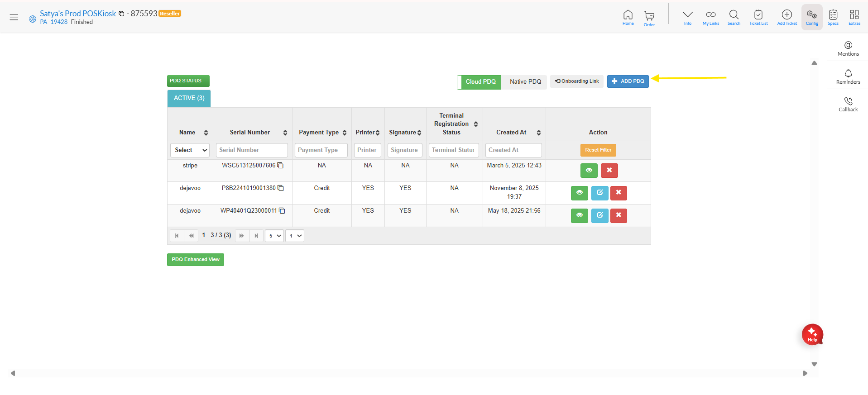The height and width of the screenshot is (395, 868).
Task: Switch to Native PDQ toggle
Action: pos(525,82)
